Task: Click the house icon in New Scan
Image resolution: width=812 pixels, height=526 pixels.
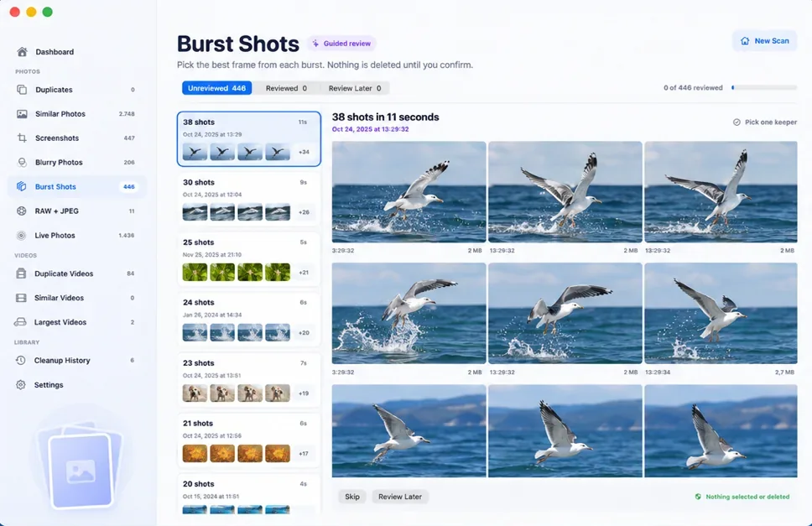Action: [x=745, y=41]
